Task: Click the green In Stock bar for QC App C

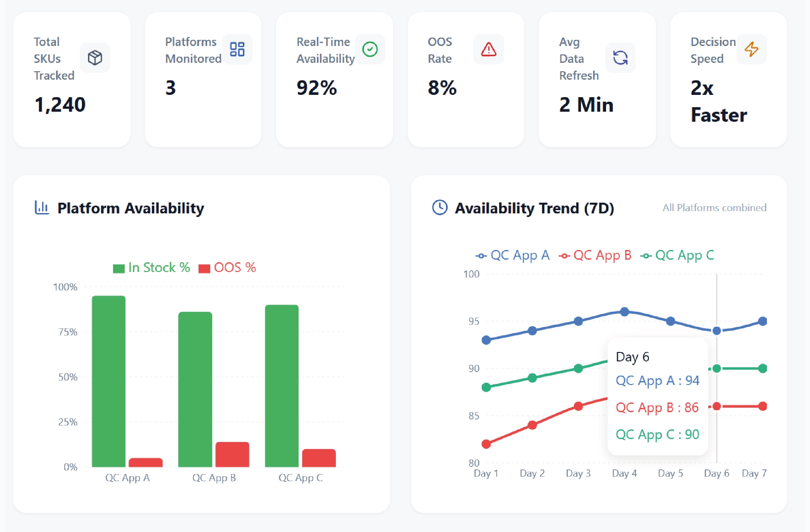Action: click(x=281, y=386)
